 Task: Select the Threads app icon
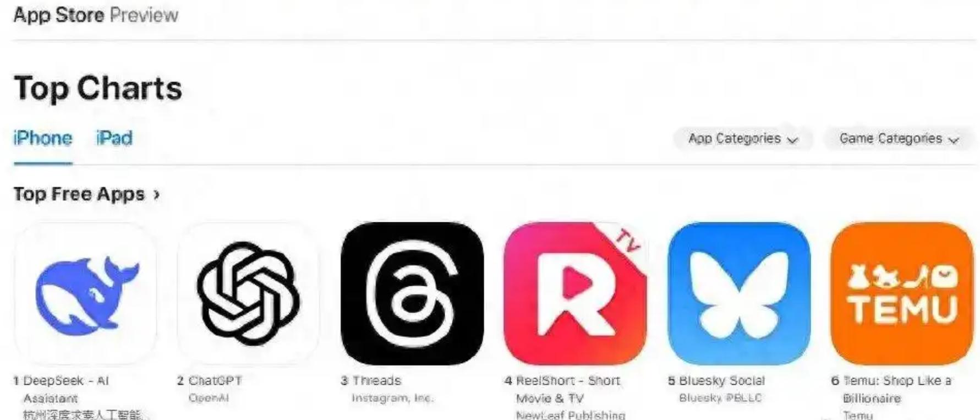pyautogui.click(x=412, y=293)
